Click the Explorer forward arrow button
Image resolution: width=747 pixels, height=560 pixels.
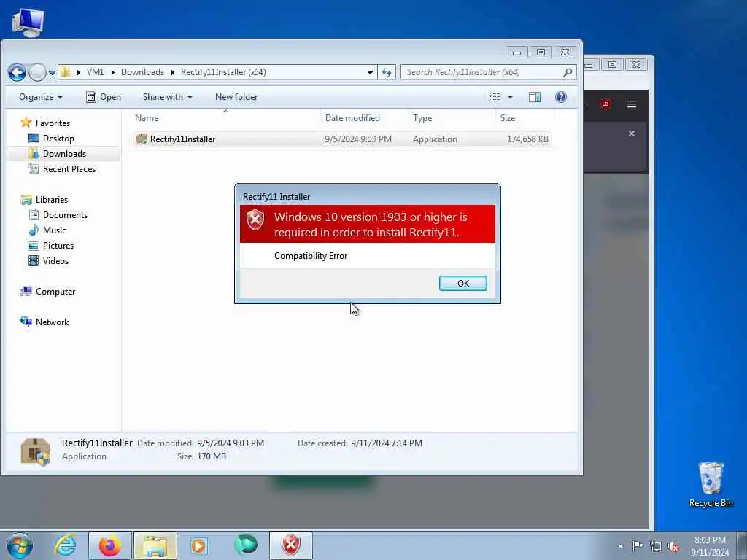(37, 72)
